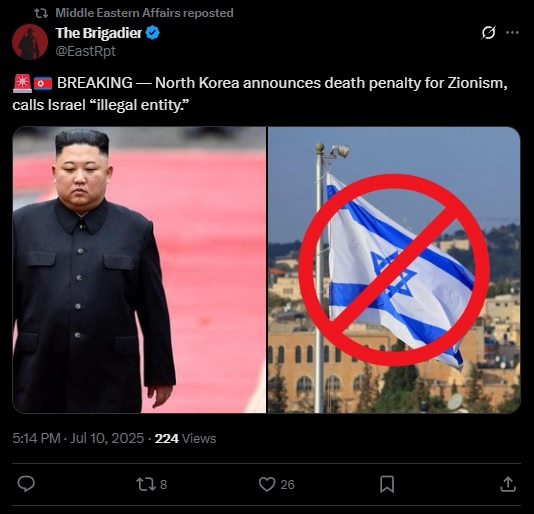Repost the tweet using the retweet icon

(146, 484)
